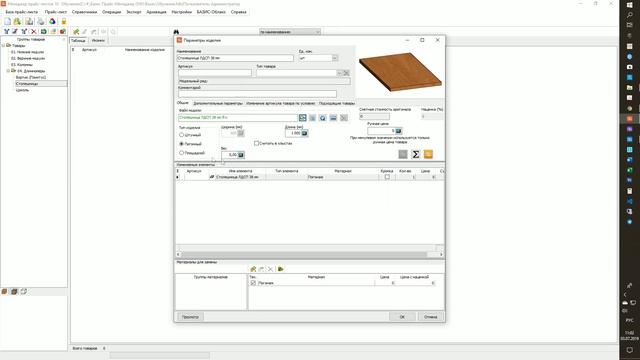Viewport: 640px width, 360px height.
Task: Click the calculator icon in Ручная цена field
Action: (x=398, y=131)
